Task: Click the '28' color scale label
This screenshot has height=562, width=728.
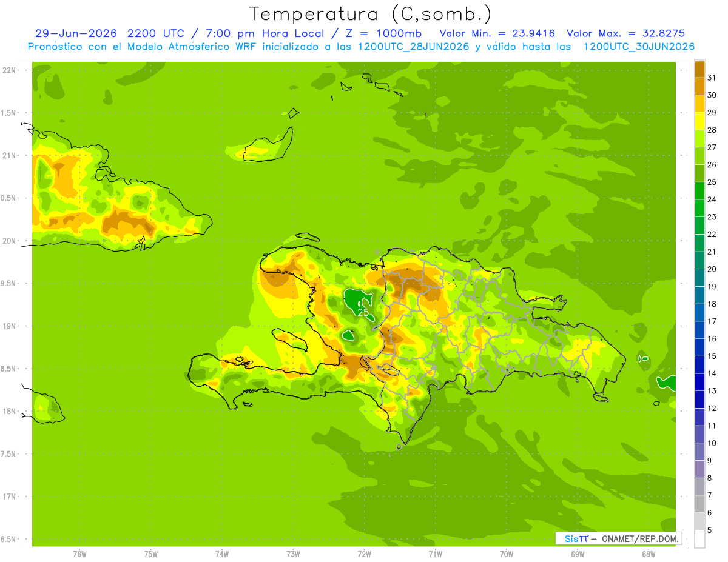Action: (x=712, y=129)
